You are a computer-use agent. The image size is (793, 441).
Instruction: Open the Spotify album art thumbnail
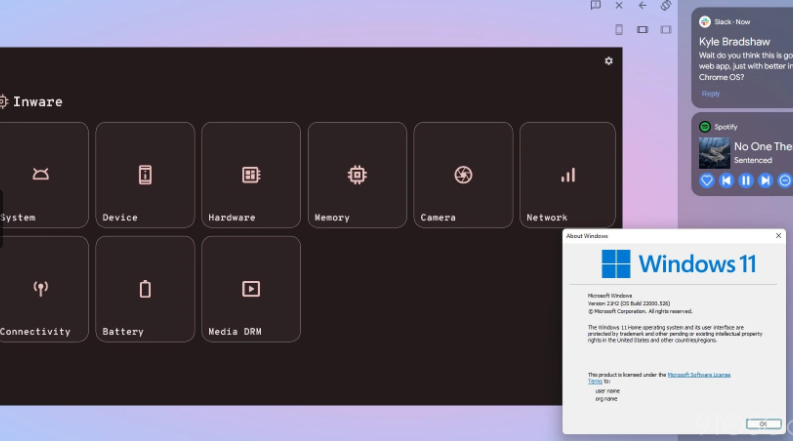tap(714, 152)
